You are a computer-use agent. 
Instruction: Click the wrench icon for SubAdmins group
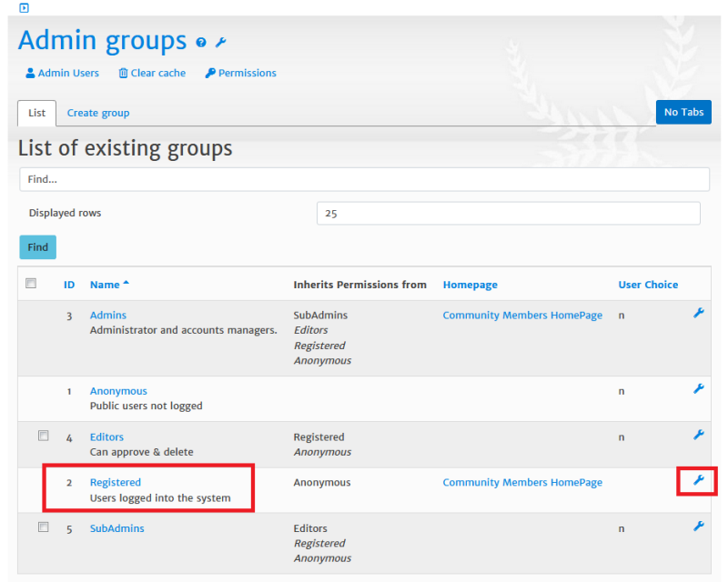pyautogui.click(x=698, y=527)
